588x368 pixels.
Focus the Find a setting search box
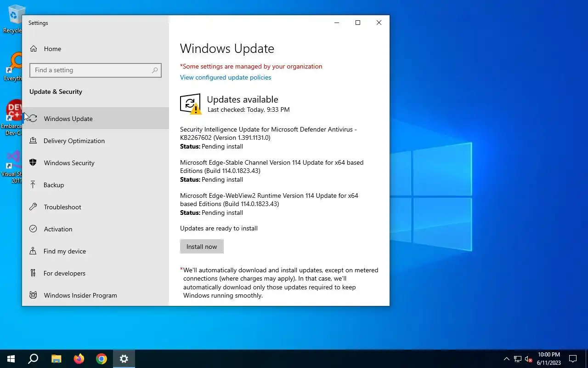point(96,70)
